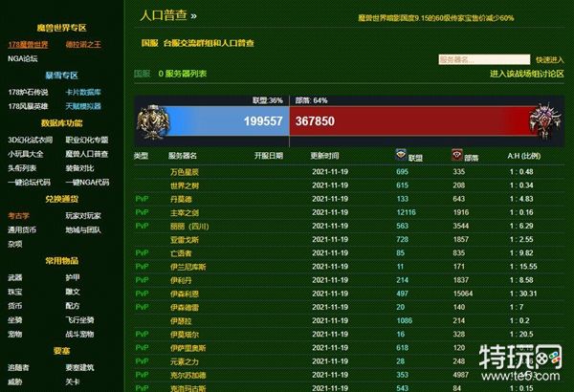This screenshot has width=574, height=392.
Task: Open the 天赋模拟器 sidebar link
Action: [x=83, y=106]
